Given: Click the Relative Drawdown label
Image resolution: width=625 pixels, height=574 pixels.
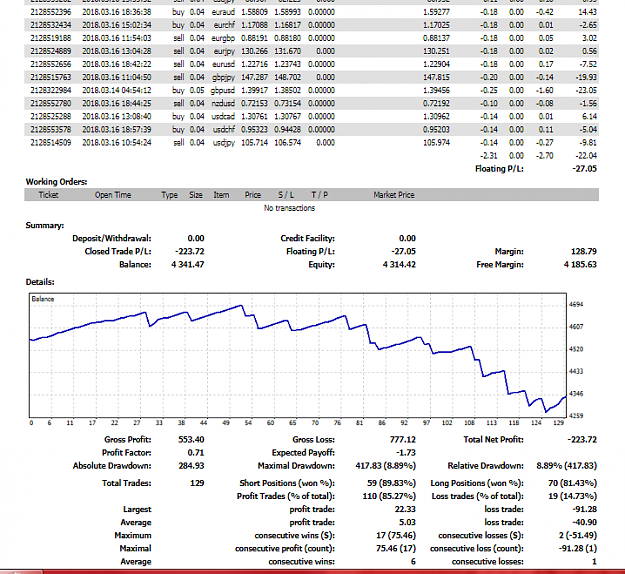Looking at the screenshot, I should point(485,466).
